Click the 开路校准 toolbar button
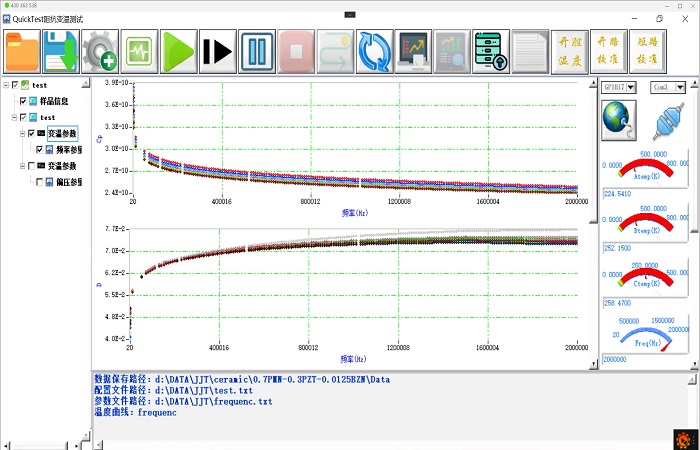700x450 pixels. point(609,51)
